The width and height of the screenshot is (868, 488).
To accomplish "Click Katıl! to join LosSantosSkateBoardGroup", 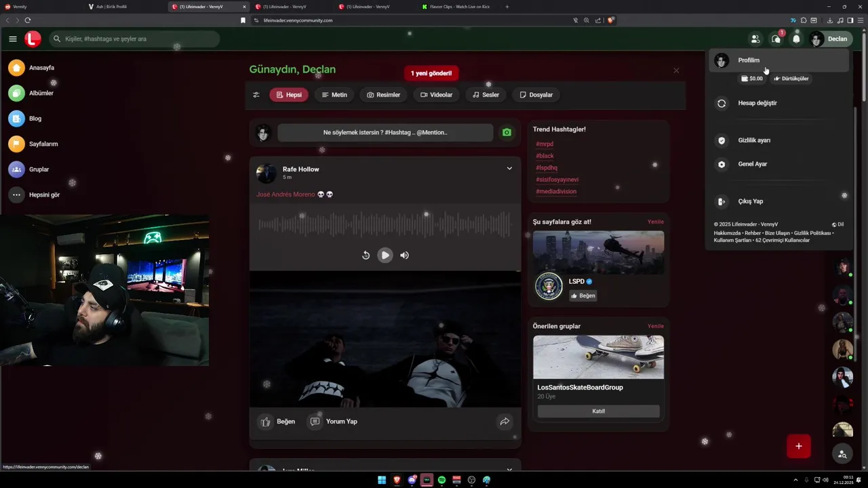I will pos(598,411).
